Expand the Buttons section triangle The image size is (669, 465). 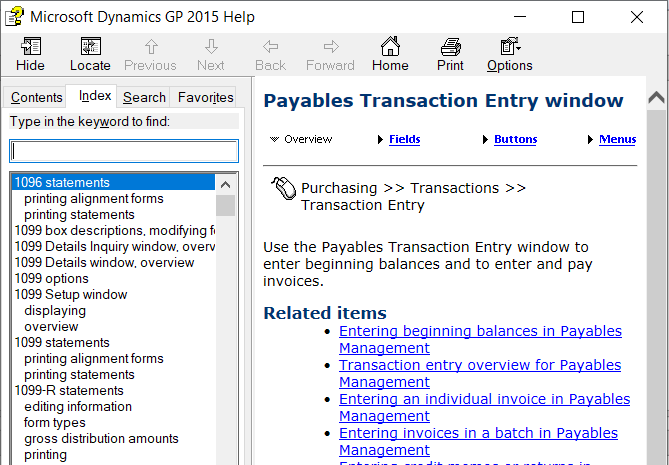pyautogui.click(x=485, y=140)
